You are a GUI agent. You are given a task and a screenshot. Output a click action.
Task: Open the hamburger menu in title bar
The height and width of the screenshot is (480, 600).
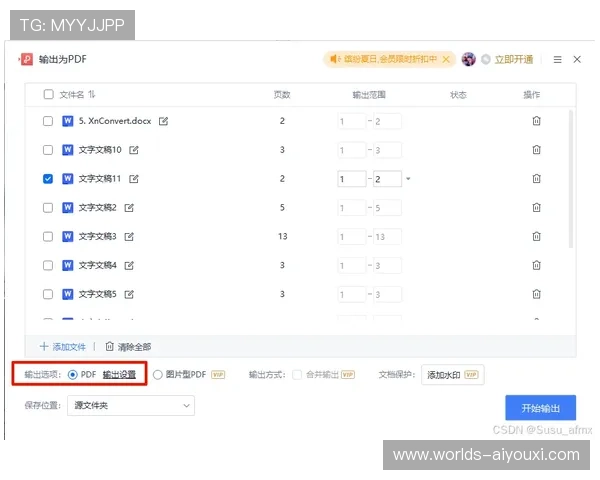point(557,60)
